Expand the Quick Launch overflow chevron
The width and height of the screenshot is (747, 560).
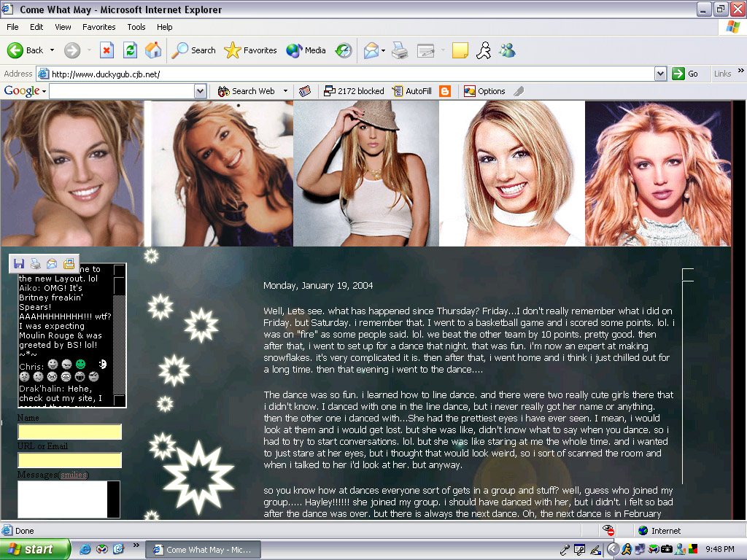point(136,545)
